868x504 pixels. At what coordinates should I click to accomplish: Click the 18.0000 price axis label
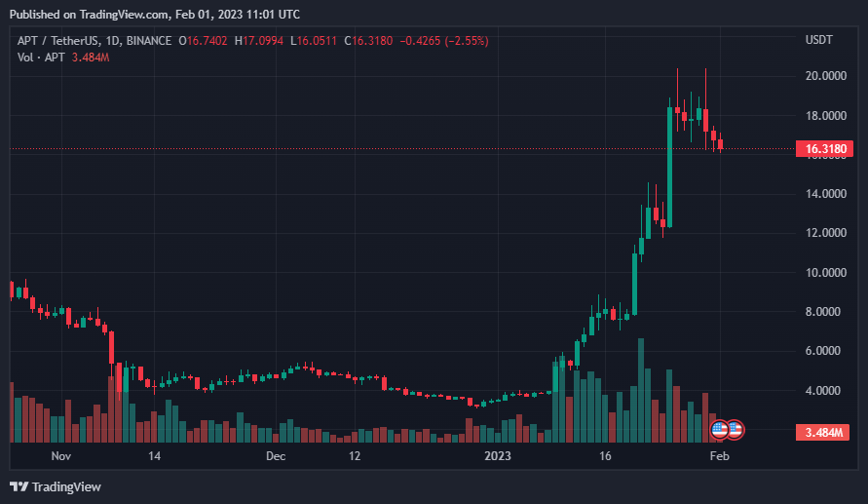pyautogui.click(x=825, y=116)
